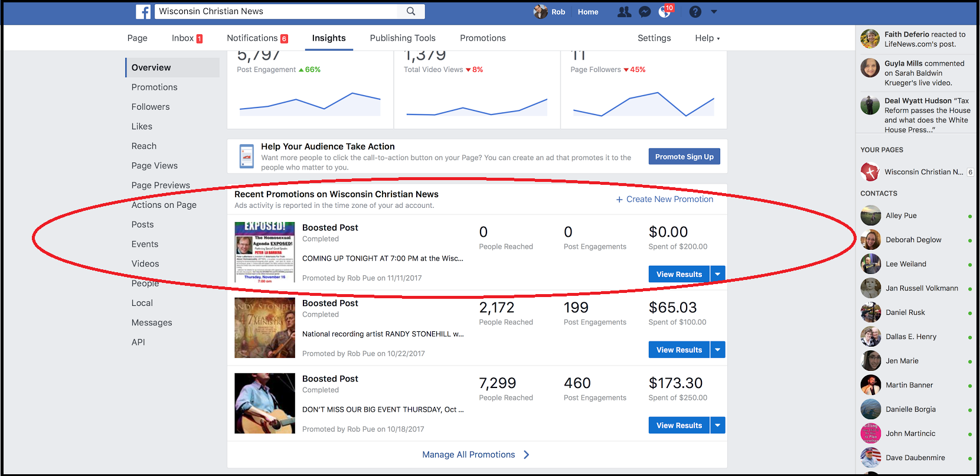Open the Notifications tab

[257, 38]
